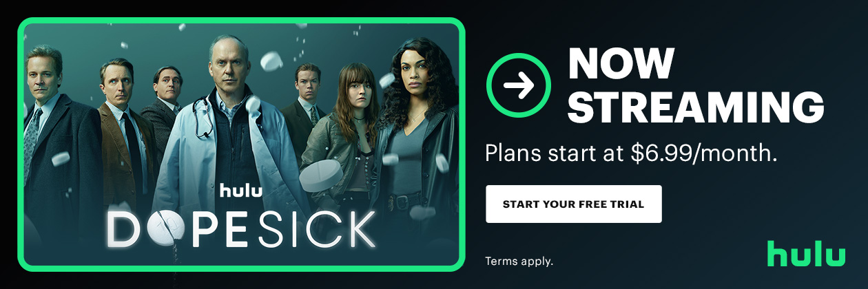The image size is (868, 289).
Task: Open the Dopesick poster thumbnail
Action: tap(240, 144)
